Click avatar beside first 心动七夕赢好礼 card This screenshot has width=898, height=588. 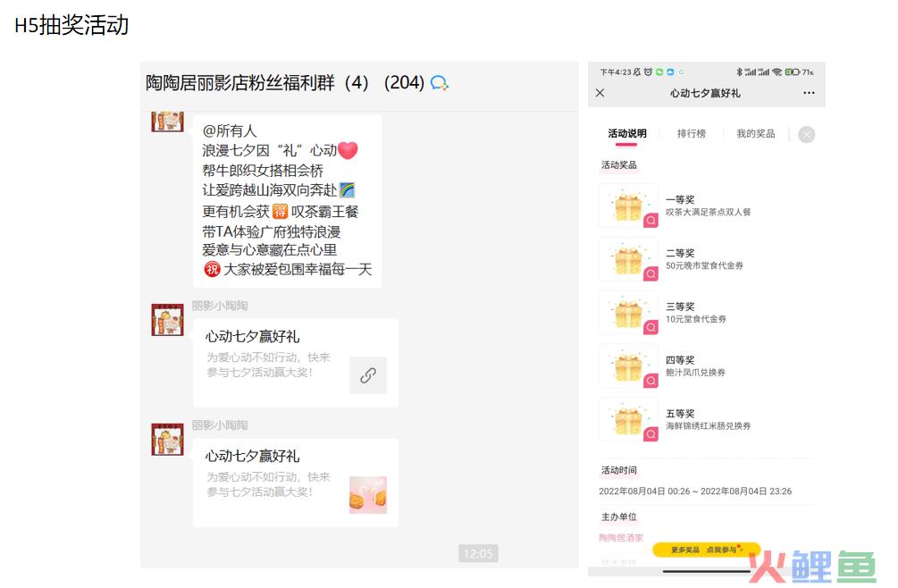click(x=167, y=320)
